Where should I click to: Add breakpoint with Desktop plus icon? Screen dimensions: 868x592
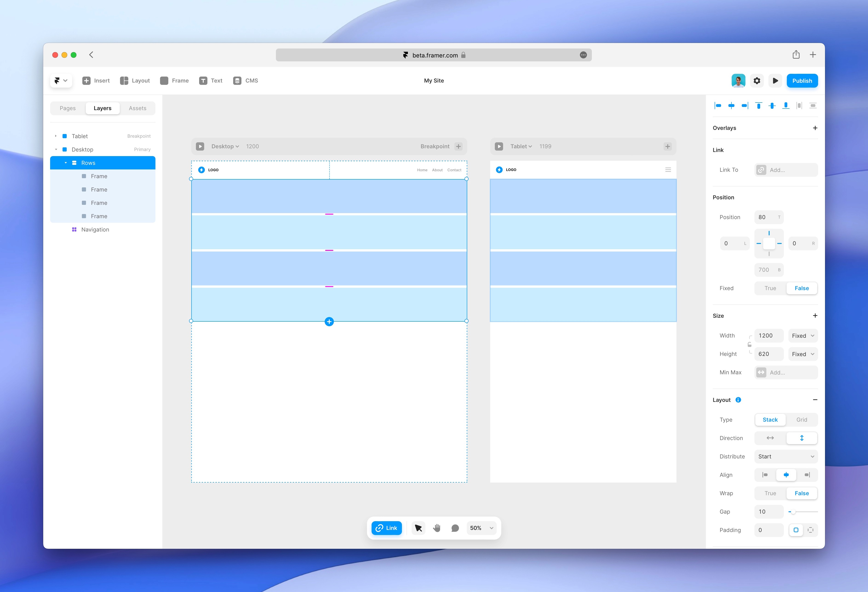click(x=459, y=146)
